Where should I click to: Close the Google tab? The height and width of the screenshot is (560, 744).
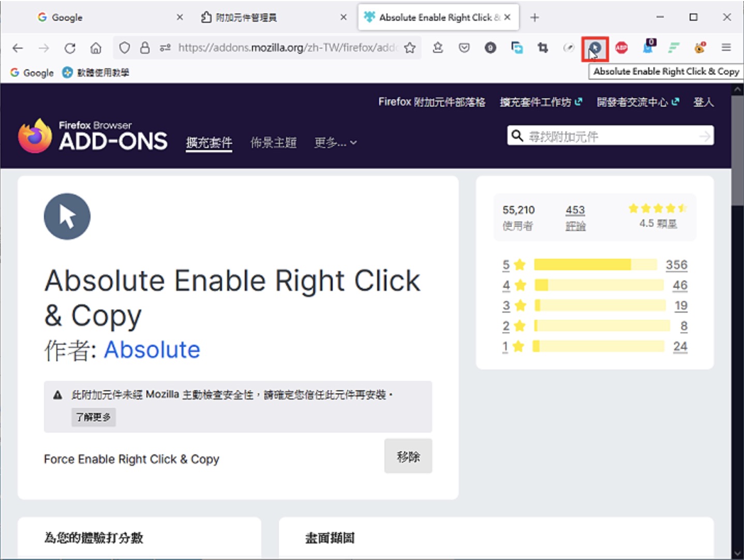pyautogui.click(x=180, y=18)
